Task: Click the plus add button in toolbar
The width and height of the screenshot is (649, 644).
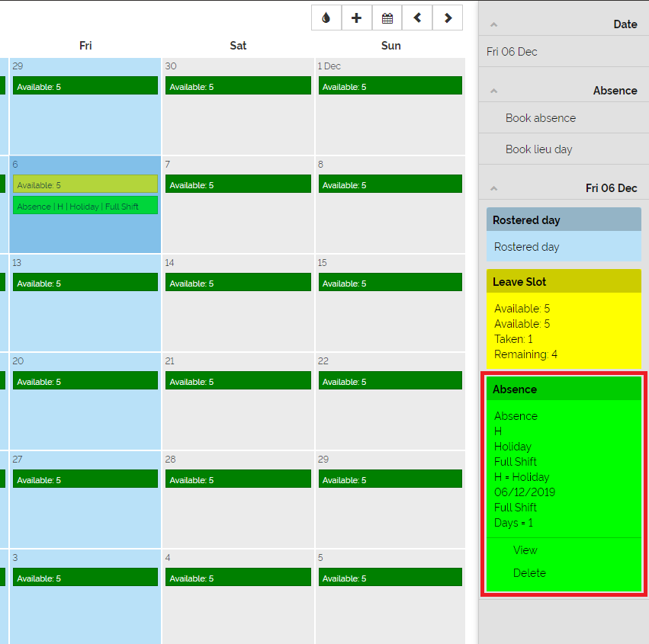Action: coord(356,18)
